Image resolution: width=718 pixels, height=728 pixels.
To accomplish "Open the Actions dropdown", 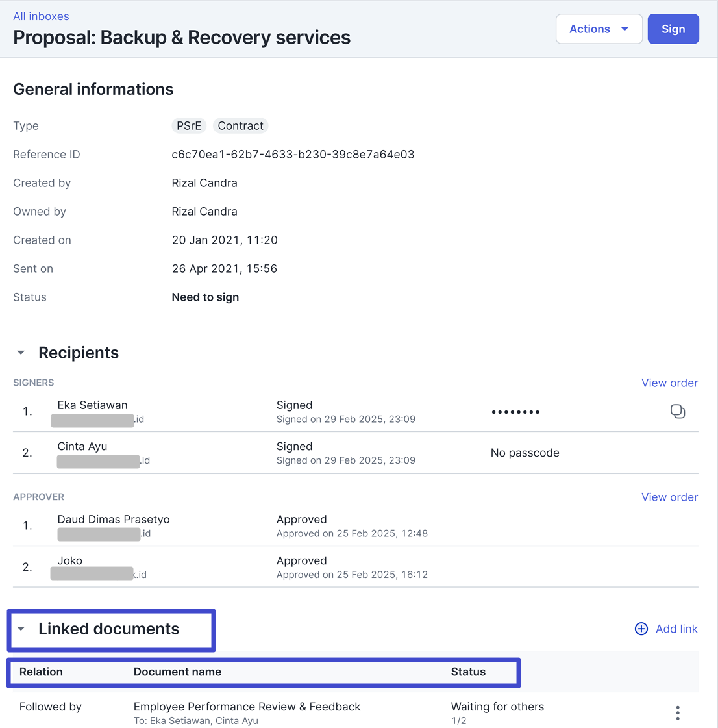I will coord(599,29).
